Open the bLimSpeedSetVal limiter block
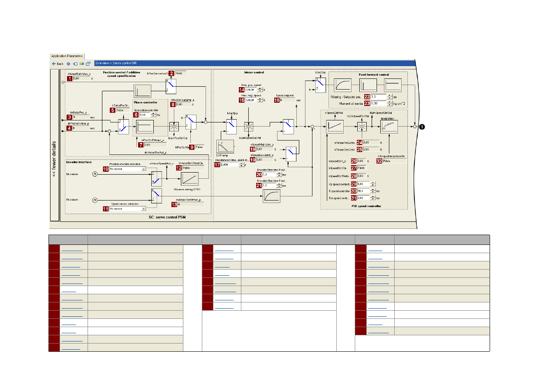The height and width of the screenshot is (392, 555). (249, 127)
